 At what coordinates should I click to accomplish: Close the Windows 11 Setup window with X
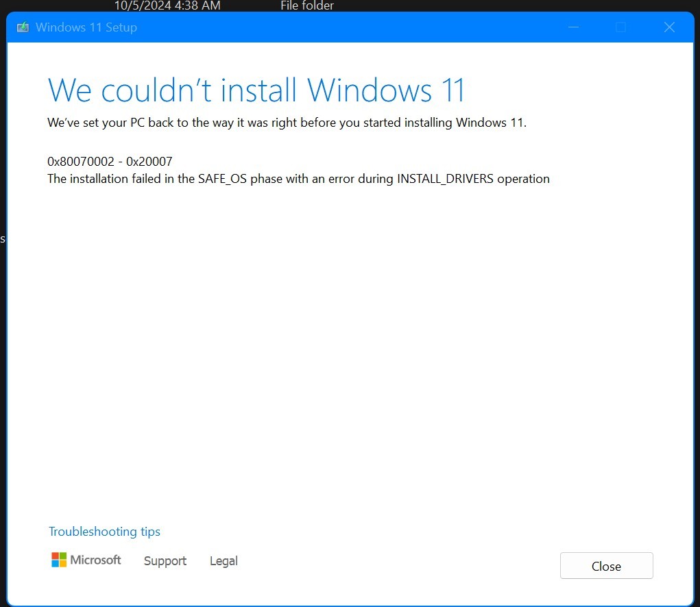669,27
